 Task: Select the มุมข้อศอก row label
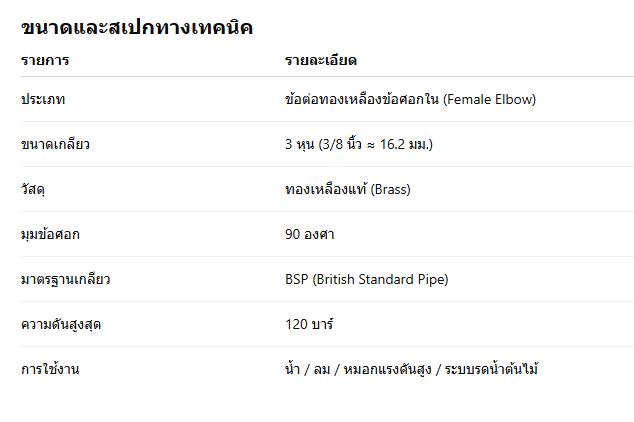point(50,235)
